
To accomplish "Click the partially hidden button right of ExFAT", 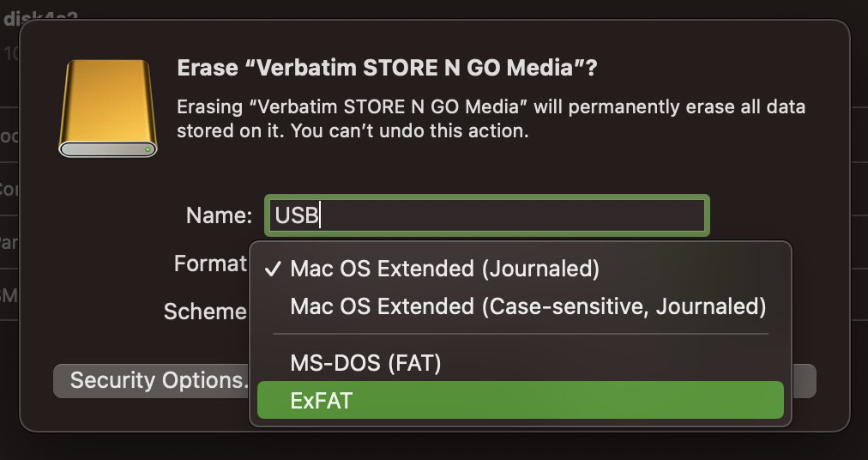I will (x=803, y=381).
